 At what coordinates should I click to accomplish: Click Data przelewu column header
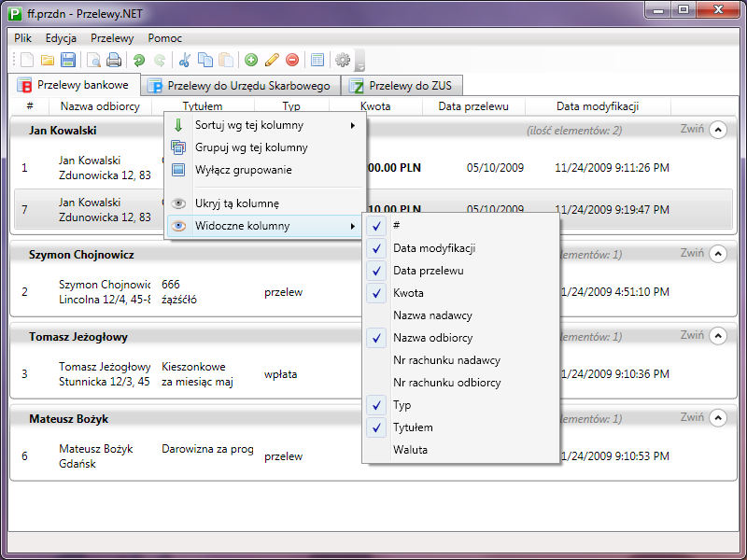(x=473, y=106)
